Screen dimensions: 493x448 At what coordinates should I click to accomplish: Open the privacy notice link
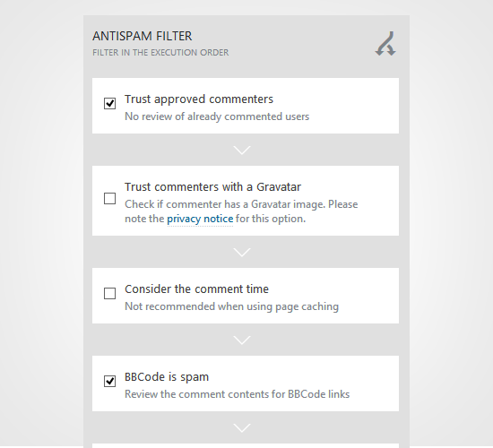(200, 219)
